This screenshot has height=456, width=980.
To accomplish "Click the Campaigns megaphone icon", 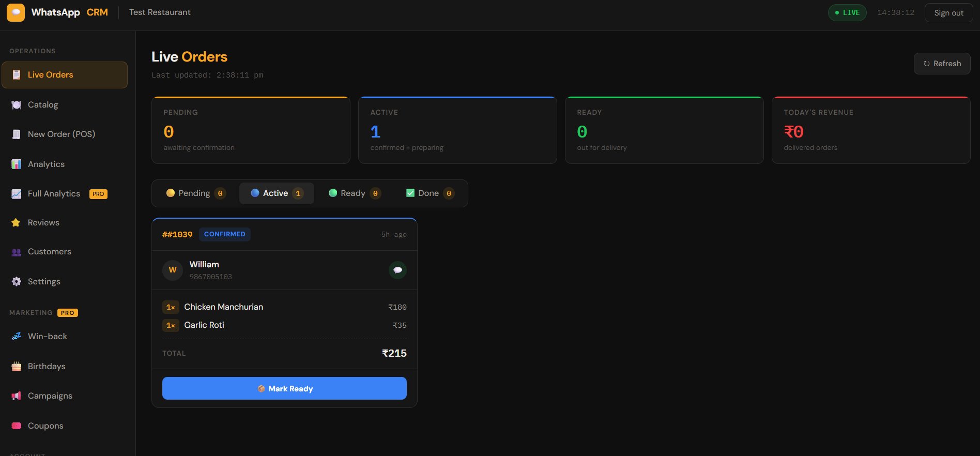I will 17,396.
